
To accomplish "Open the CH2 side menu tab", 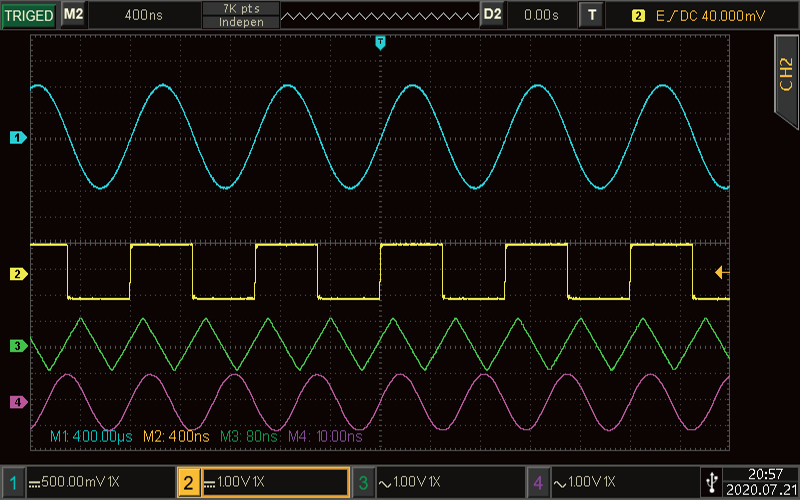I will click(786, 81).
